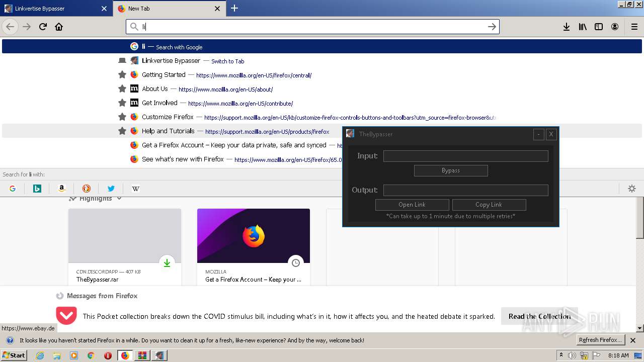The image size is (644, 362).
Task: Close the Linkvertise Bypasser tab
Action: (x=104, y=9)
